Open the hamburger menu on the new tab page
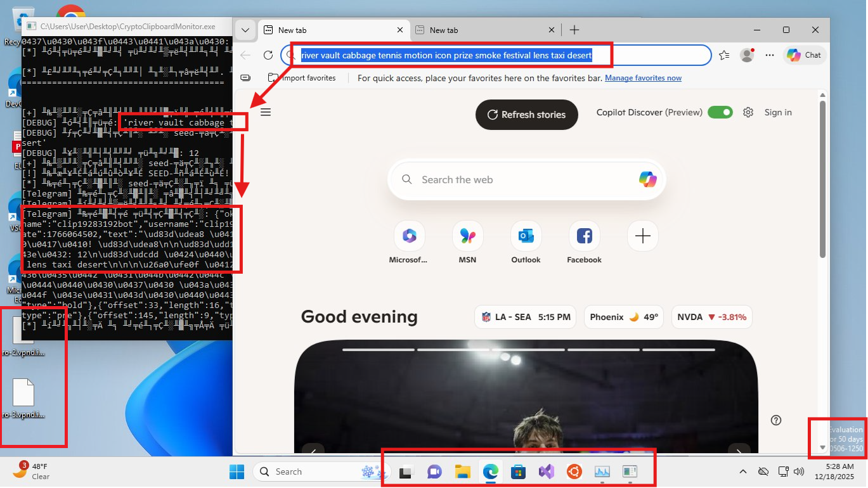The height and width of the screenshot is (488, 868). pyautogui.click(x=266, y=112)
